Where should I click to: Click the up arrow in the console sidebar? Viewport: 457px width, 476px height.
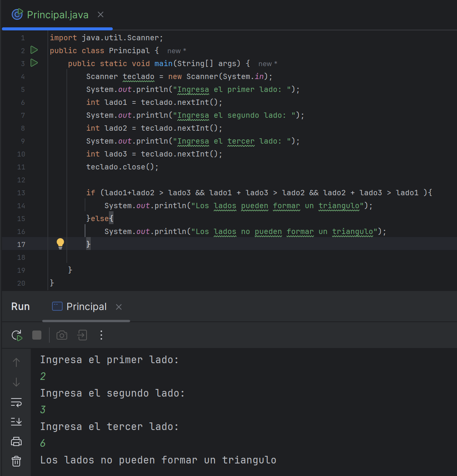click(x=16, y=362)
